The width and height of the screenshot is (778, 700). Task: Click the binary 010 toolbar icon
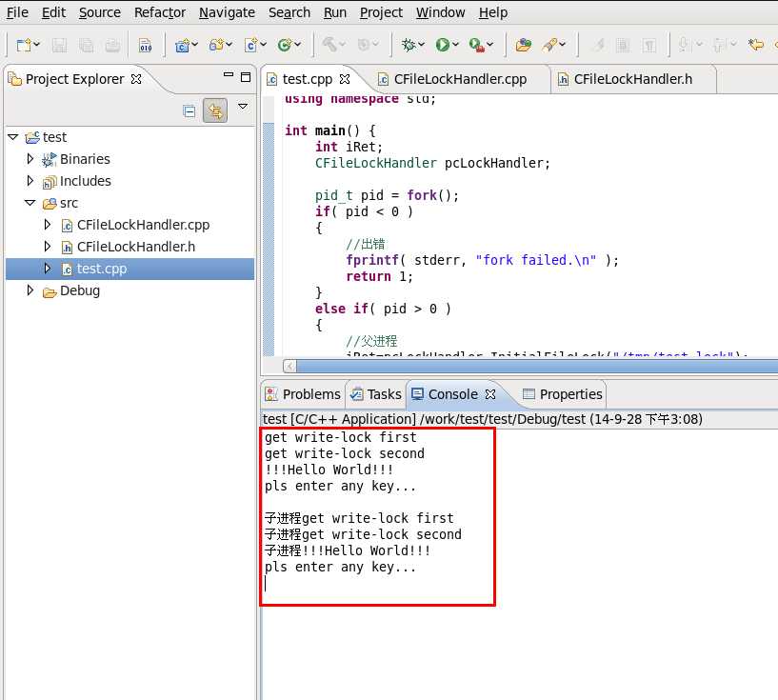[x=146, y=46]
